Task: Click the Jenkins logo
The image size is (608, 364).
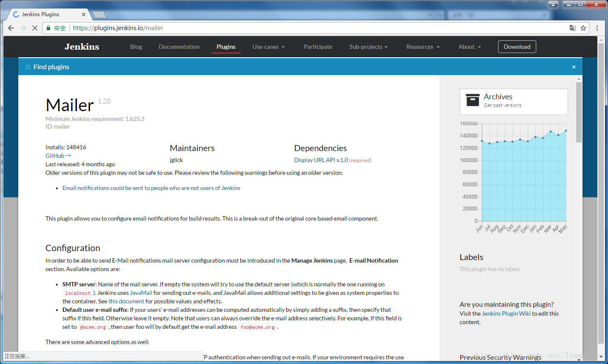Action: click(x=82, y=47)
